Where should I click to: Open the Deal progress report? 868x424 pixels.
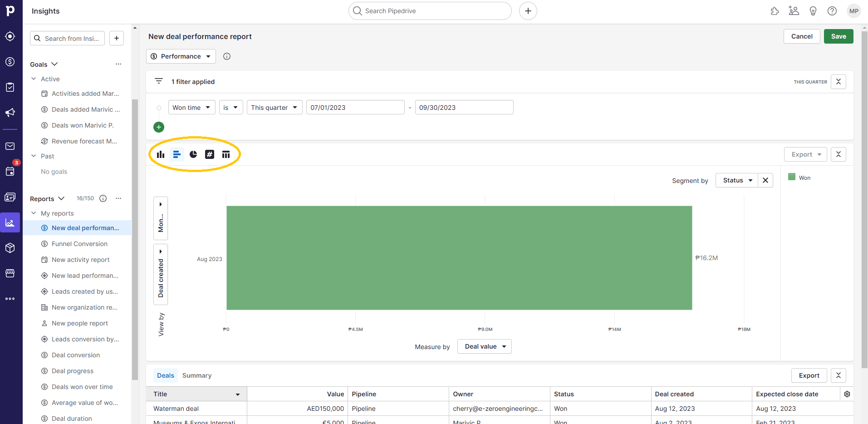click(73, 371)
